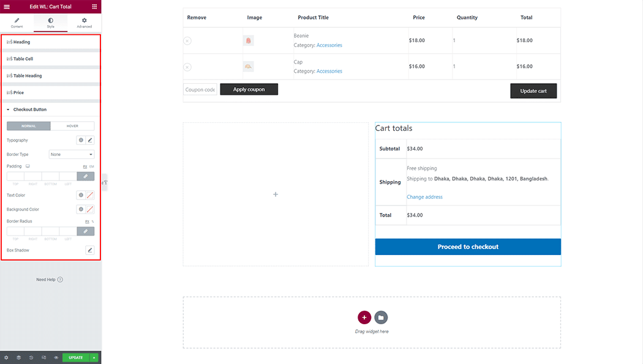The width and height of the screenshot is (643, 364).
Task: Open the Border Type dropdown
Action: pos(71,154)
